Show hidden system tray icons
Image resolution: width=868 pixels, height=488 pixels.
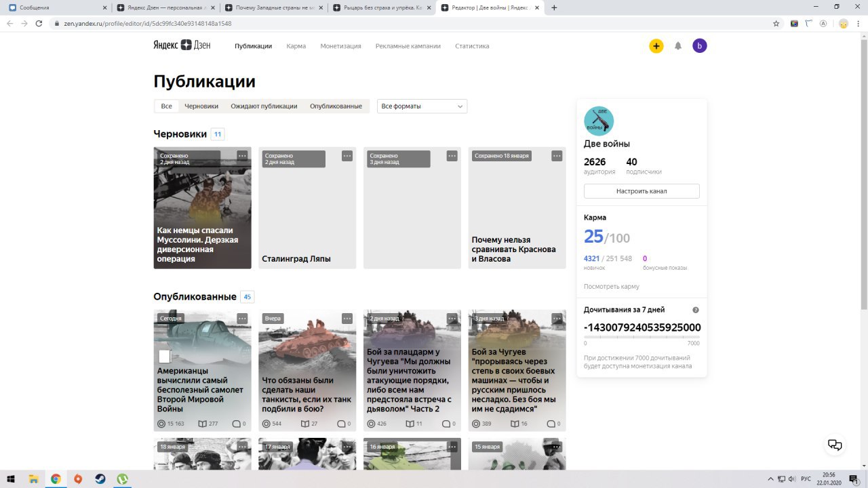[770, 479]
